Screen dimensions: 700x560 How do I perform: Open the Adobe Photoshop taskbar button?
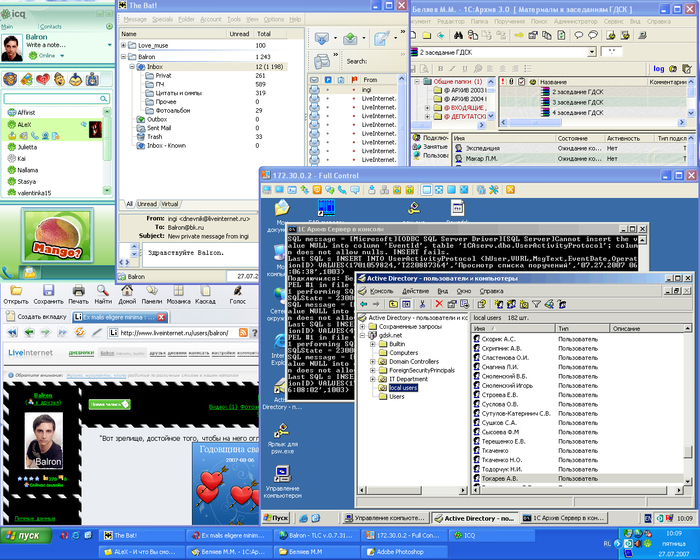[x=405, y=552]
